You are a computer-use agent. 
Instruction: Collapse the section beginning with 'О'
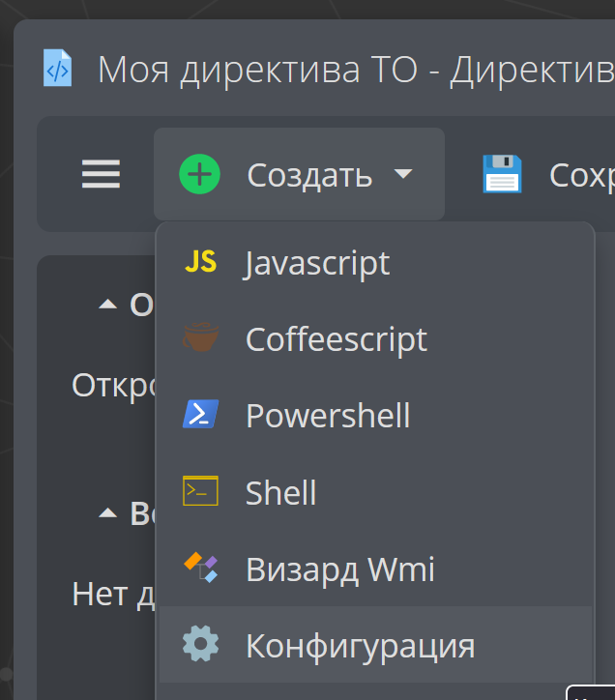tap(107, 305)
